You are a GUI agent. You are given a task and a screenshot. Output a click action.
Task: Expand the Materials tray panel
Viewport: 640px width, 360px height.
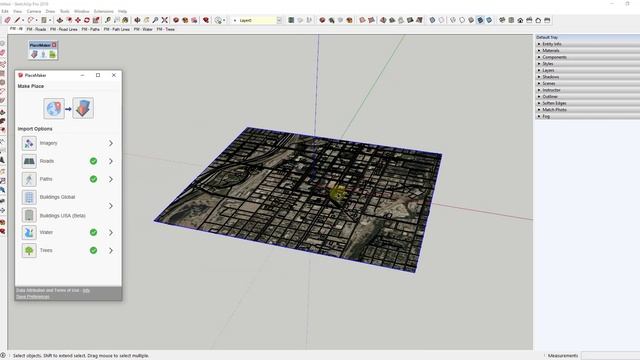(x=588, y=51)
